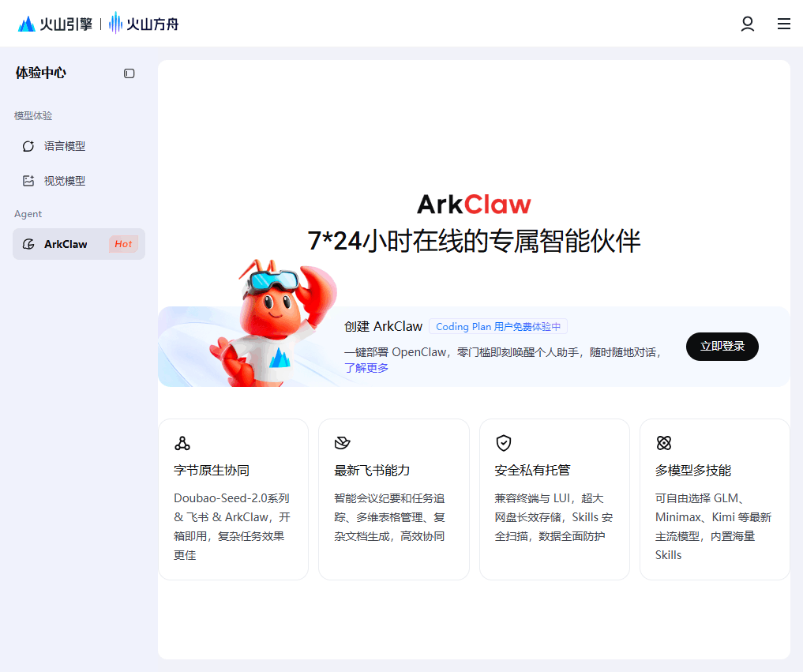
Task: Click the Volcano Ark (火山方舟) logo
Action: [144, 24]
